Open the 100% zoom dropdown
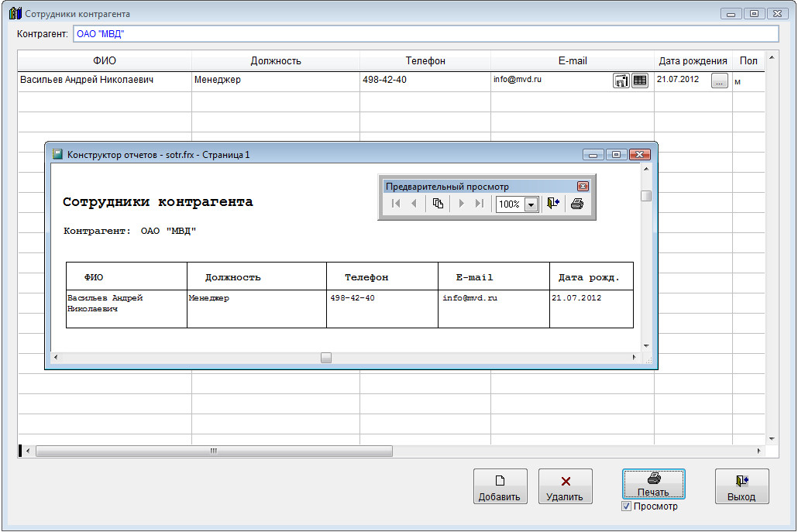This screenshot has width=798, height=532. click(531, 204)
